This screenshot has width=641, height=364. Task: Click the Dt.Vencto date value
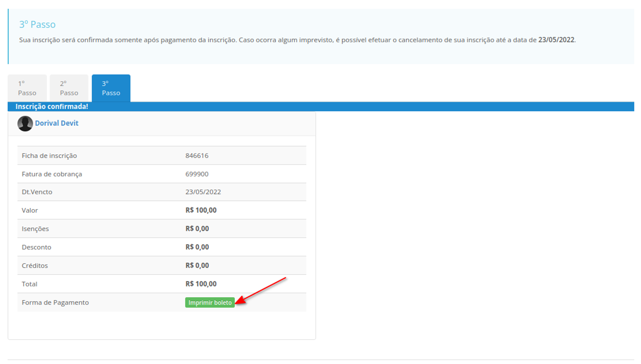pyautogui.click(x=203, y=192)
